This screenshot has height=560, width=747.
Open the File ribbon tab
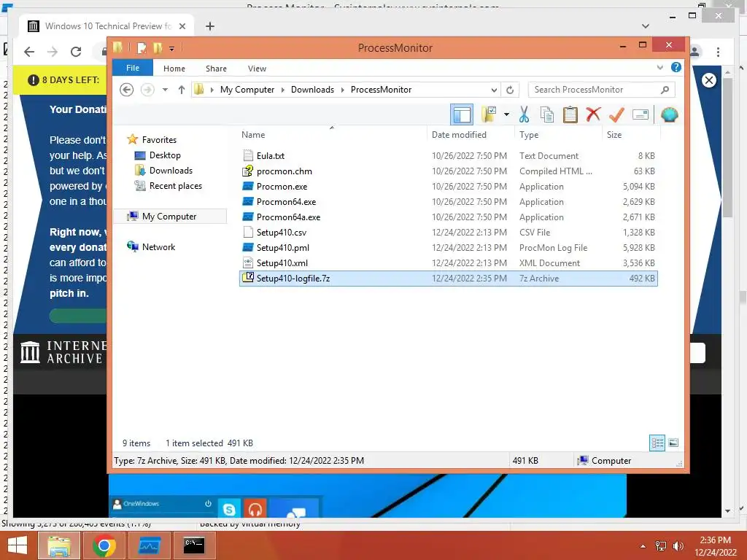coord(133,68)
